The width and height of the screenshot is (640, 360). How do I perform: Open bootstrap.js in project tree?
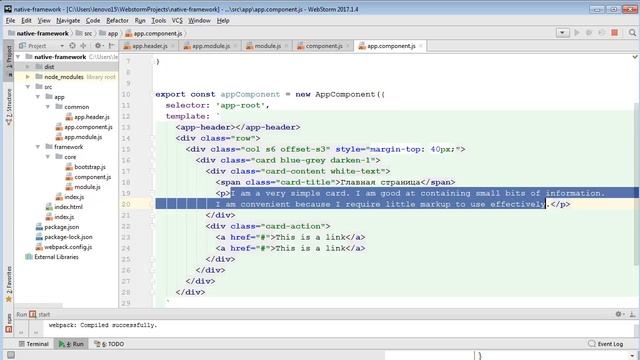point(86,167)
